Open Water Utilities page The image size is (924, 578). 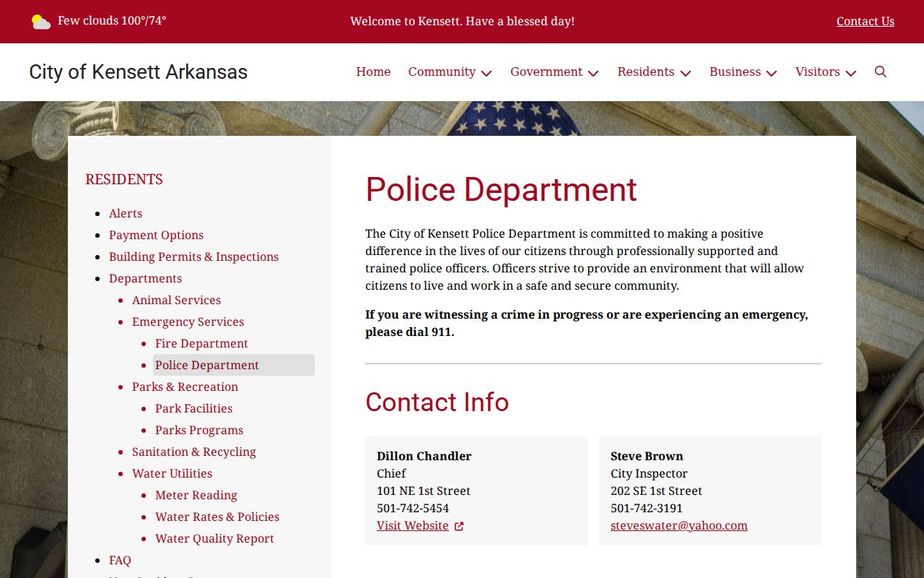coord(172,473)
